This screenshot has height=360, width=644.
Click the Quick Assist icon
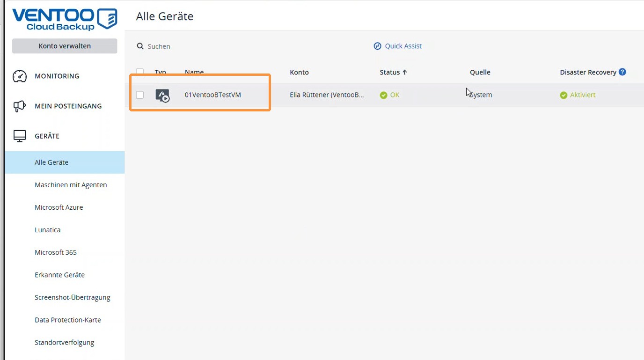(x=378, y=46)
